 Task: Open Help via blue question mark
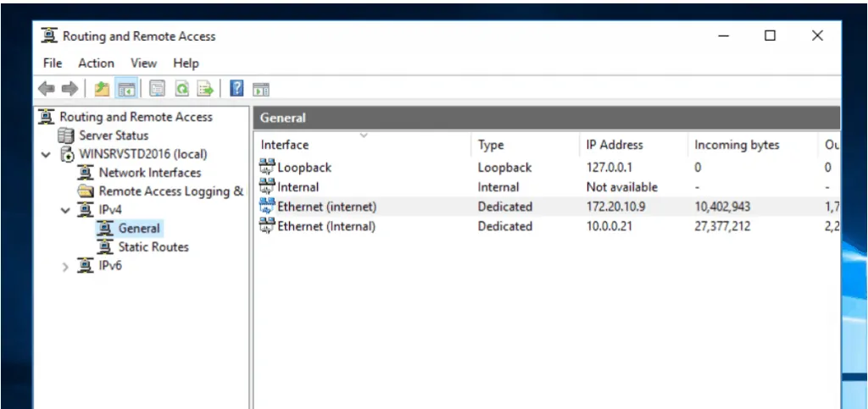click(x=236, y=88)
